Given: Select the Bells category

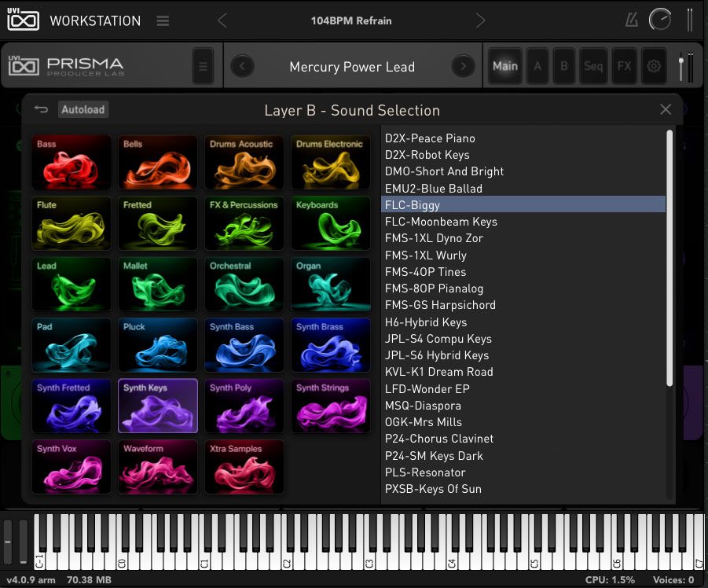Looking at the screenshot, I should coord(158,162).
